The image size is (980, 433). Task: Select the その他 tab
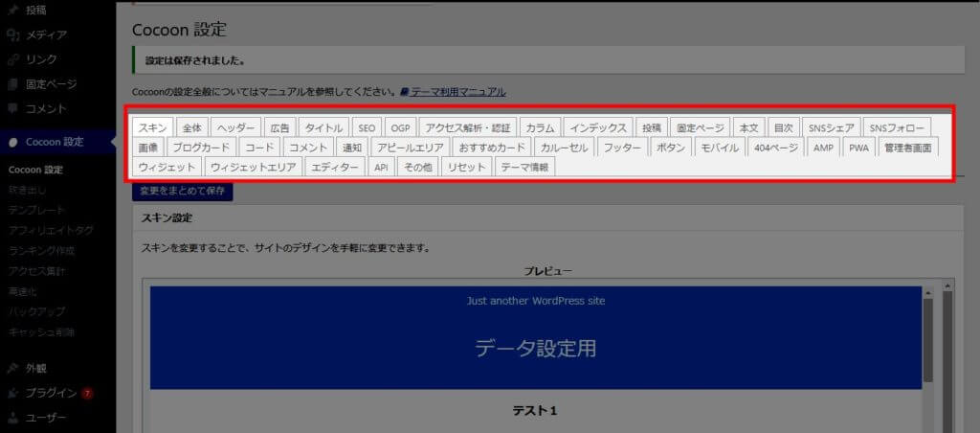click(418, 168)
